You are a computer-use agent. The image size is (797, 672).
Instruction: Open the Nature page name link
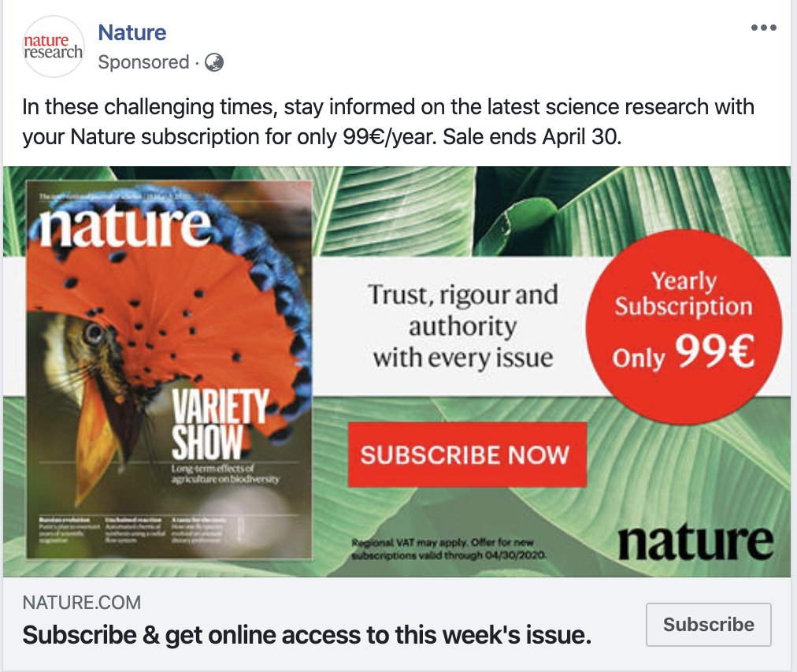point(132,33)
